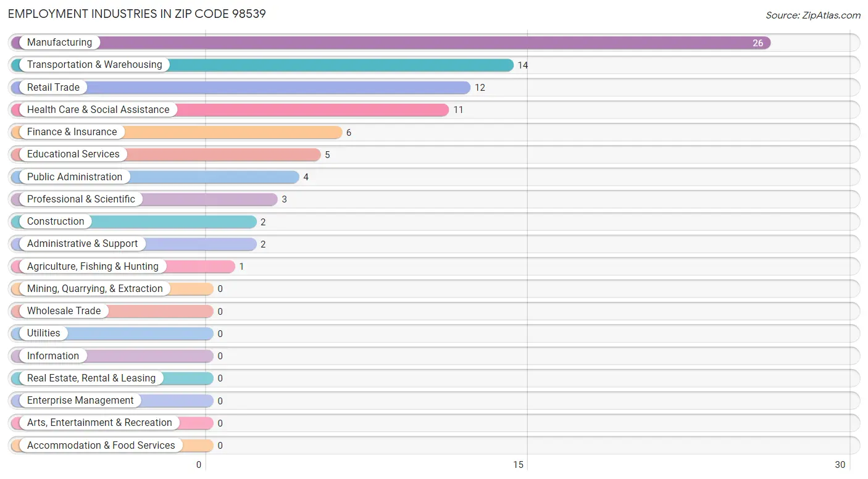Screen dimensions: 868x479
Task: Click the Public Administration value 4
Action: (306, 178)
